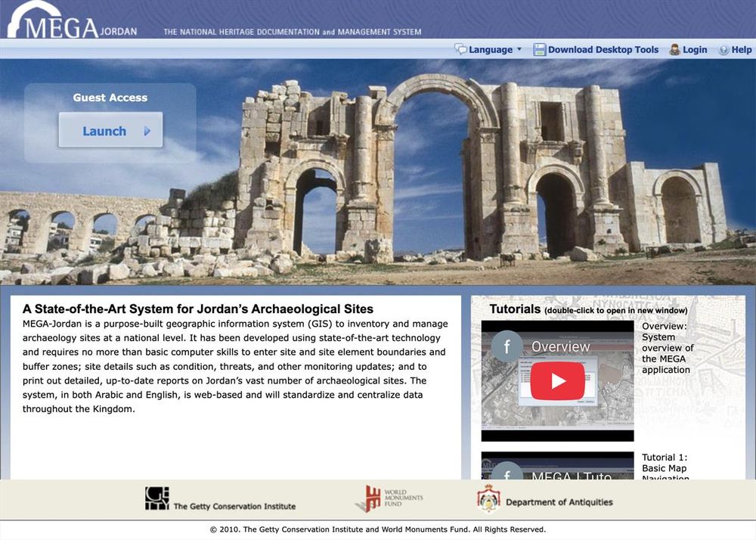Click the Overview video channel avatar

[x=507, y=346]
